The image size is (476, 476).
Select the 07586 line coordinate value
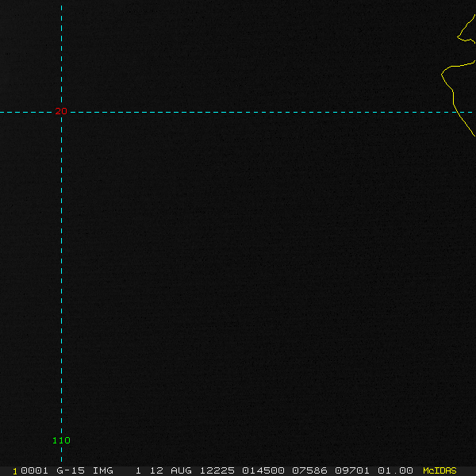(x=309, y=470)
